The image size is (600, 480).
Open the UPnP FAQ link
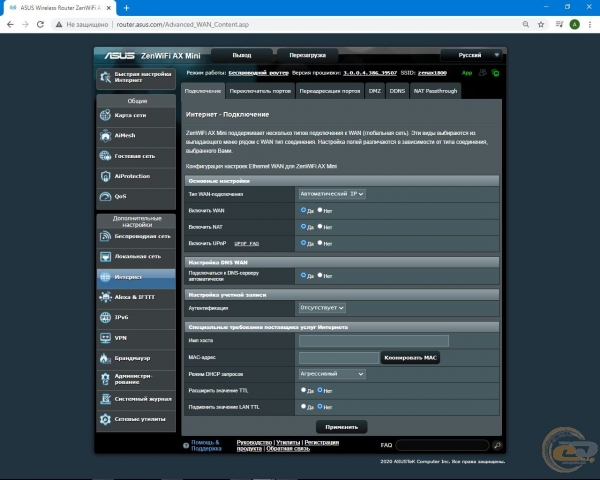click(246, 243)
